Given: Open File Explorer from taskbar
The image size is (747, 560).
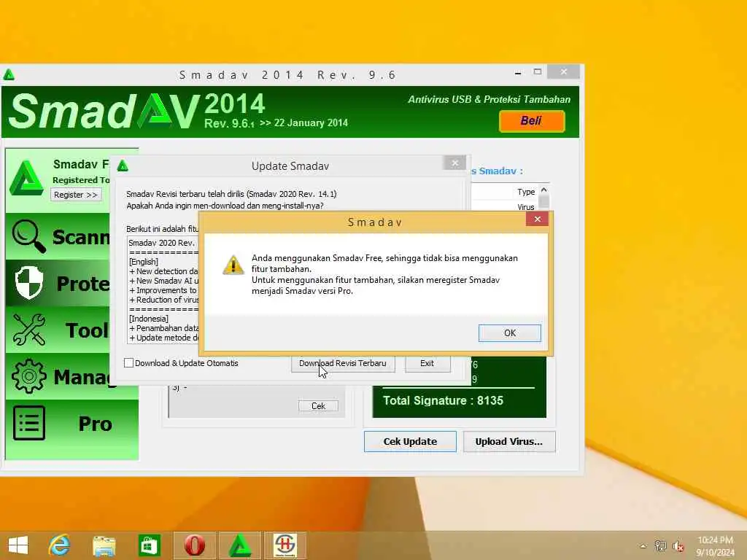Looking at the screenshot, I should tap(104, 545).
